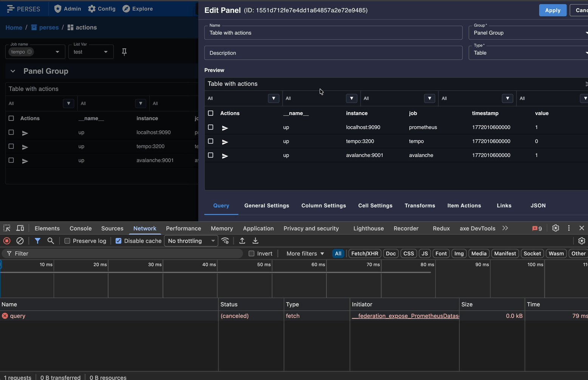
Task: Click the panel Description input field
Action: point(333,53)
